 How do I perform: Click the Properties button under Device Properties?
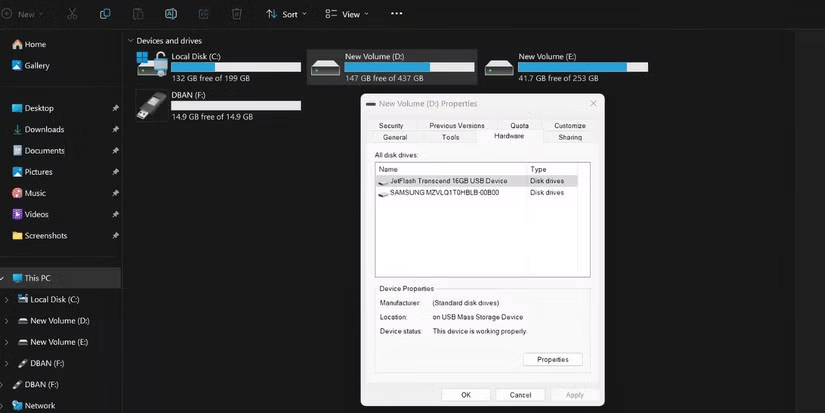pos(552,359)
